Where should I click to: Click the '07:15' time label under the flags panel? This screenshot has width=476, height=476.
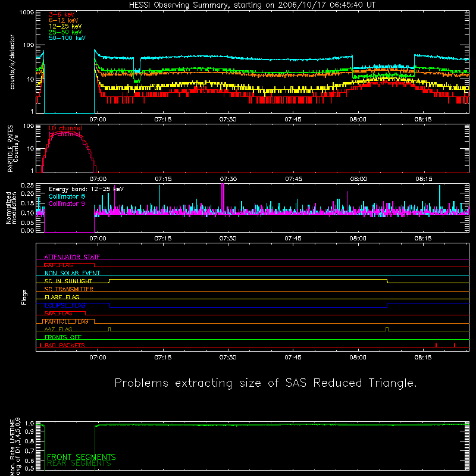pos(162,358)
